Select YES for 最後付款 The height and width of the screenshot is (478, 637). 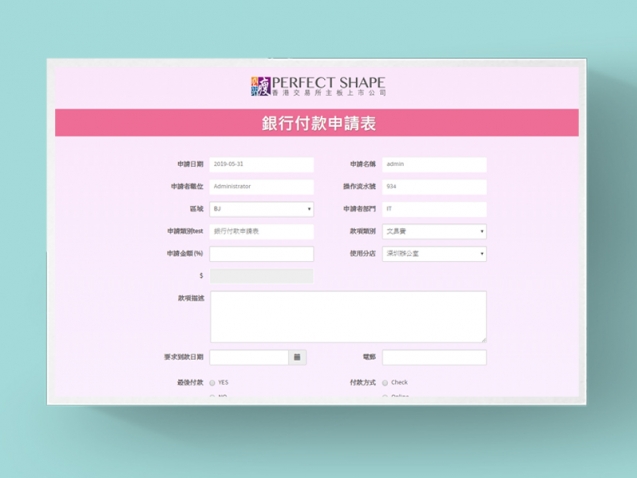pos(213,382)
